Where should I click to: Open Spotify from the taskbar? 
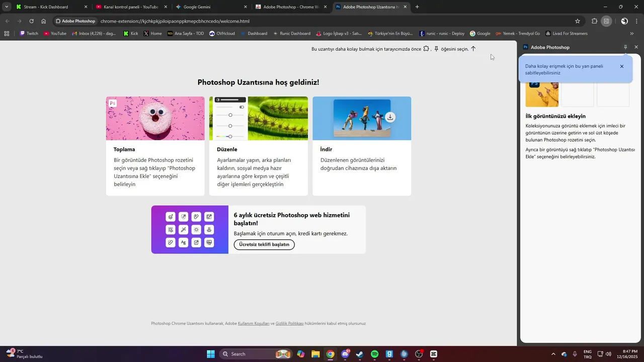375,354
